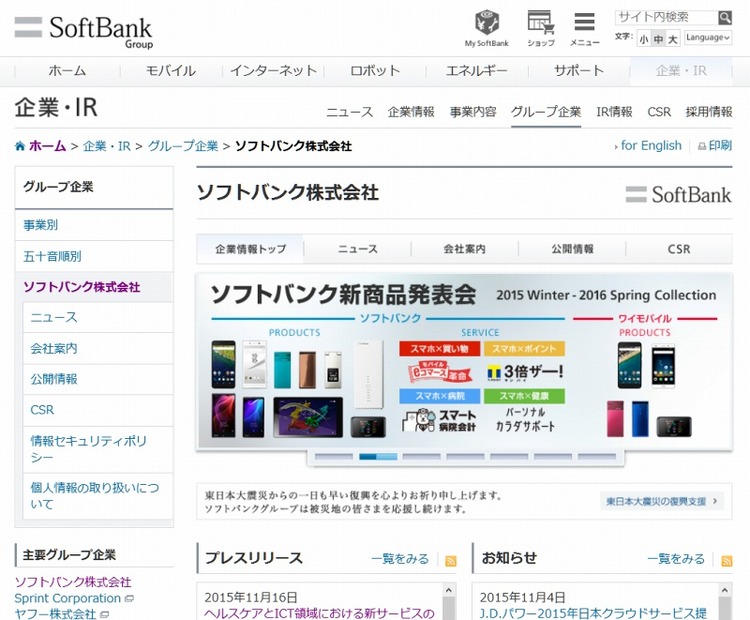
Task: Open サポート in main navigation
Action: [x=579, y=71]
